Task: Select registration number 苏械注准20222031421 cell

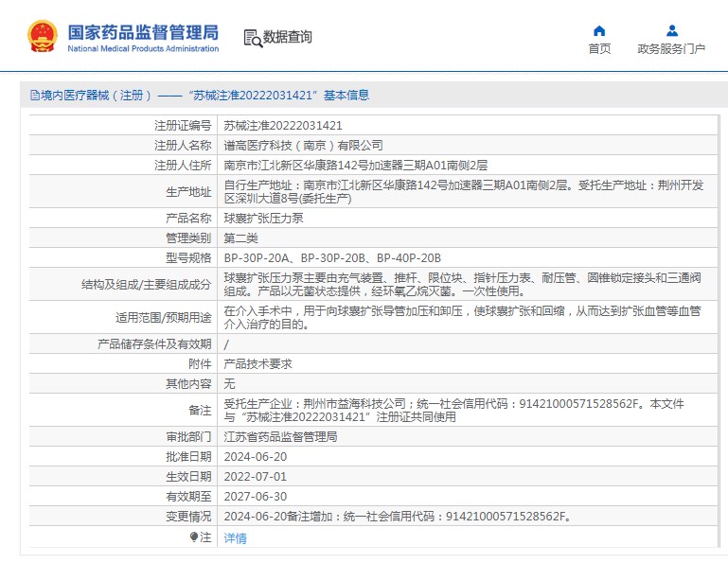Action: pyautogui.click(x=283, y=126)
